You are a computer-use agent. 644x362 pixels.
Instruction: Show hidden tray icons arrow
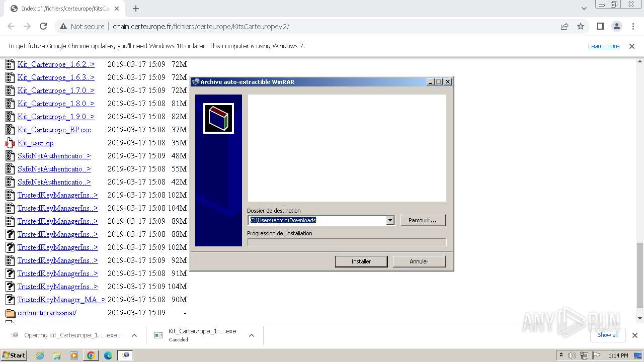[x=561, y=355]
